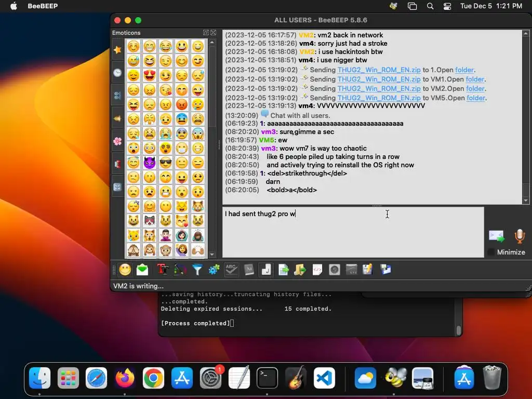Click the emoticon list scroll down arrow
This screenshot has width=532, height=399.
[x=212, y=255]
